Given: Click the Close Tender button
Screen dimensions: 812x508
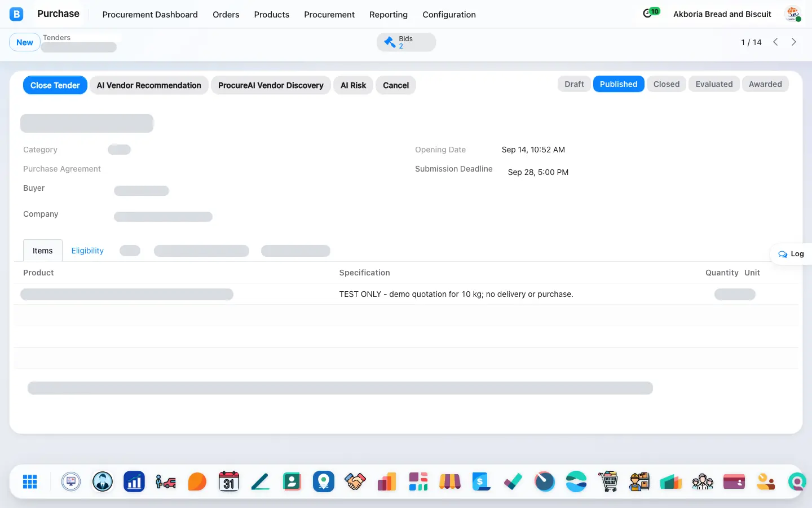Looking at the screenshot, I should (55, 85).
